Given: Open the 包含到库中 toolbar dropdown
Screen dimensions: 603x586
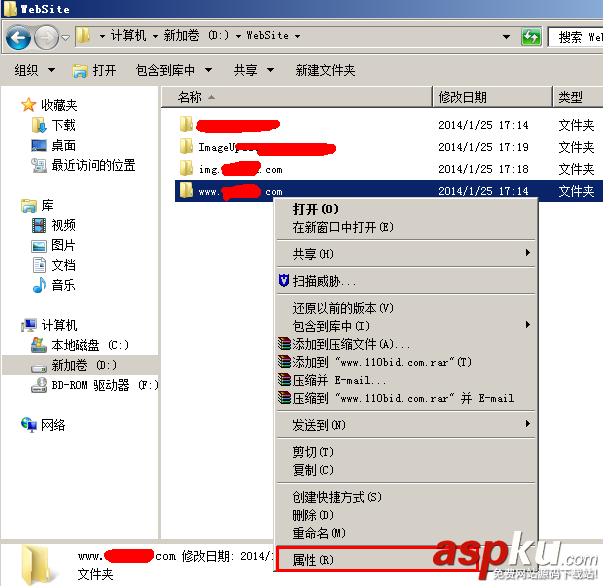Looking at the screenshot, I should (x=174, y=70).
